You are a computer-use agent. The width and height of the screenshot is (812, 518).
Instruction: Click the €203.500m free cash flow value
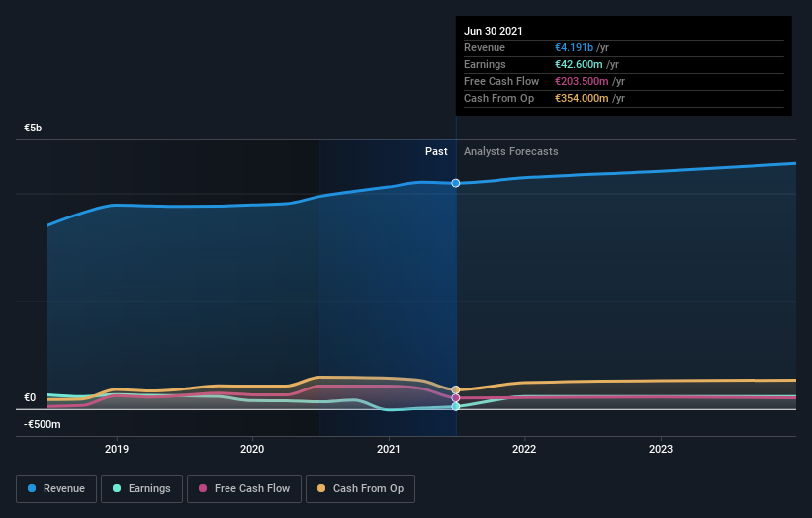pos(582,81)
